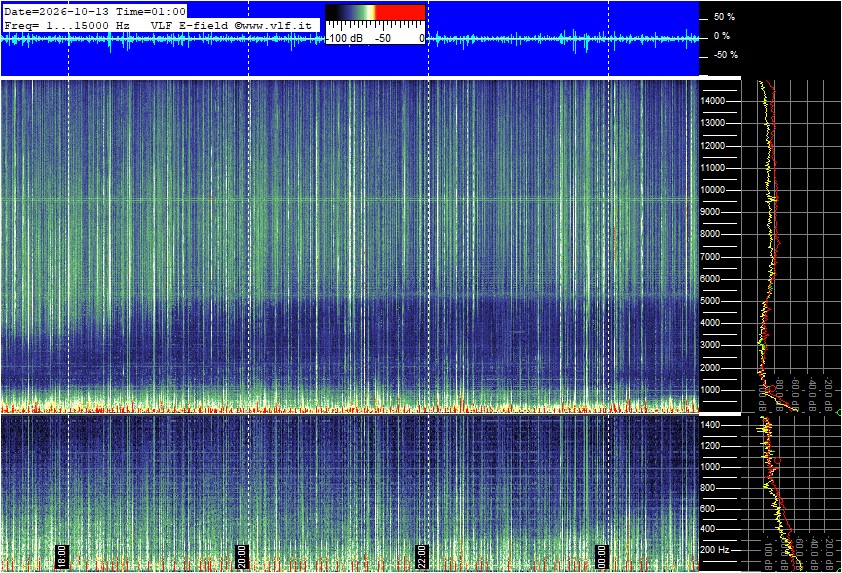842x573 pixels.
Task: Click the red circle marker on upper spectrum plot
Action: (772, 388)
